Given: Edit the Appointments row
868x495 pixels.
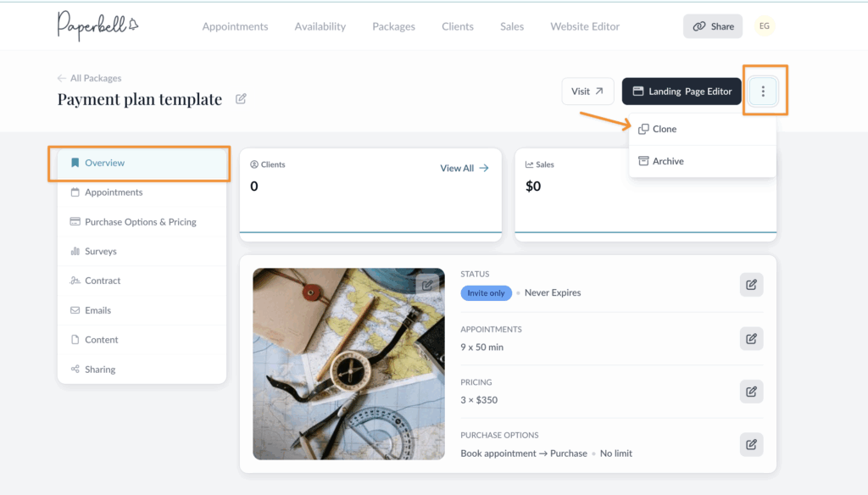Looking at the screenshot, I should [751, 339].
